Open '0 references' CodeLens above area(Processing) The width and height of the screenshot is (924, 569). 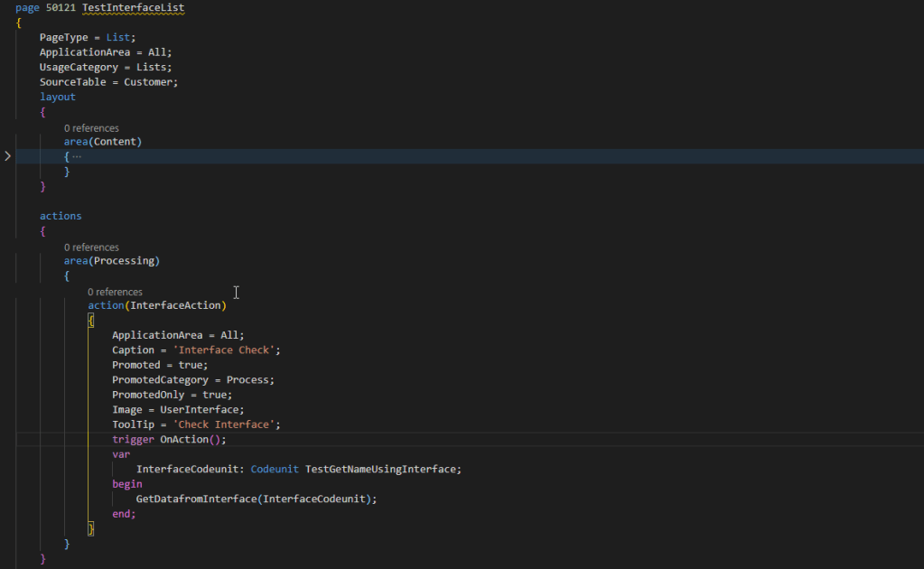(x=90, y=247)
